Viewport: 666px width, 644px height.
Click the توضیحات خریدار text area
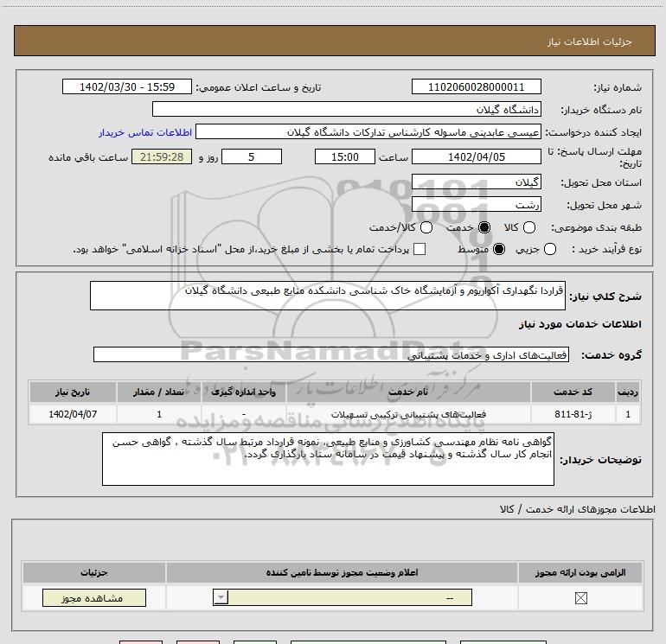coord(328,459)
